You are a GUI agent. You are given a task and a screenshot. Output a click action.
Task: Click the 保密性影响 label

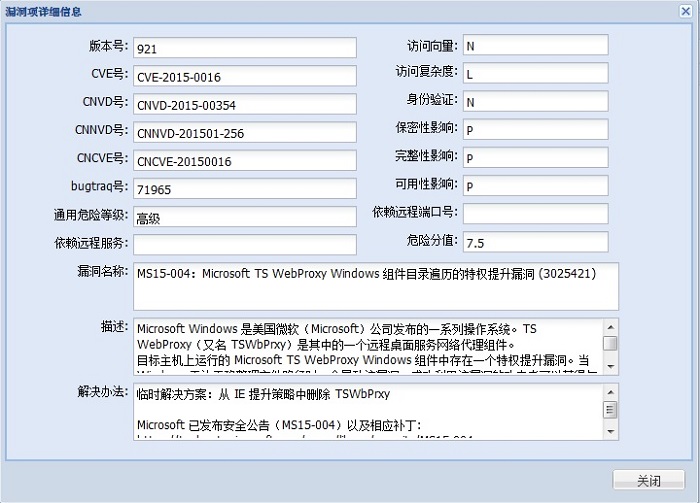427,128
